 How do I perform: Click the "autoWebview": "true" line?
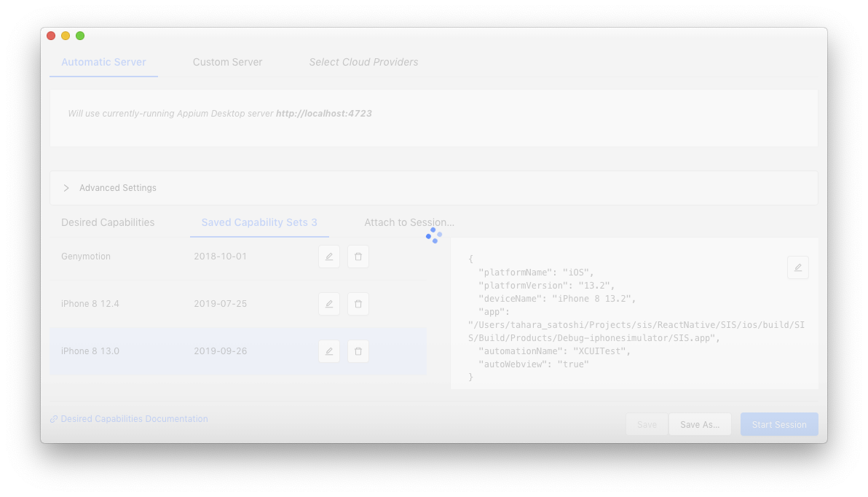tap(534, 364)
